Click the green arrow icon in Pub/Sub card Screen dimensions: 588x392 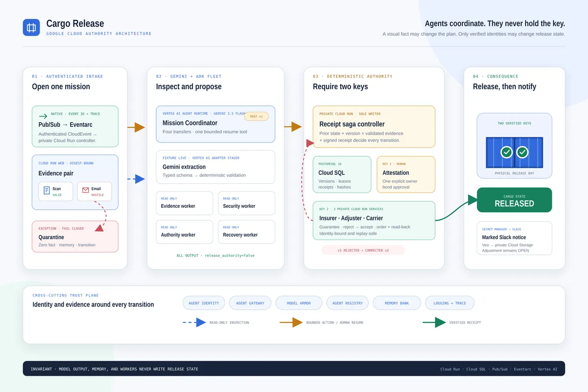point(43,116)
